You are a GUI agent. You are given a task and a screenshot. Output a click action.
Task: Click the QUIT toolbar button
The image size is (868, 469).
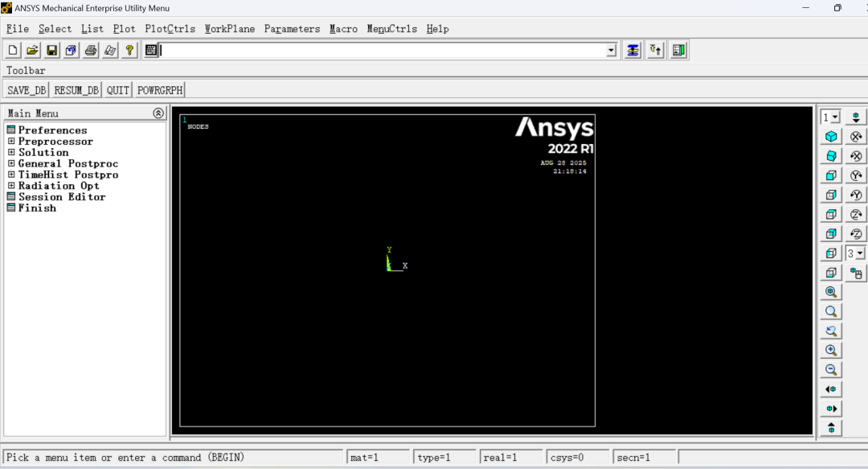pos(118,90)
